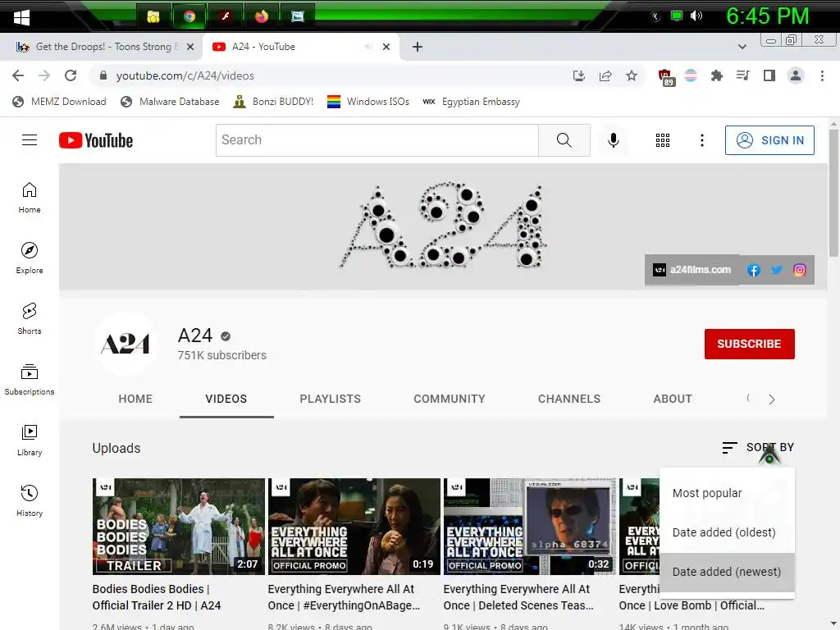
Task: Subscribe to the A24 channel
Action: click(x=749, y=344)
